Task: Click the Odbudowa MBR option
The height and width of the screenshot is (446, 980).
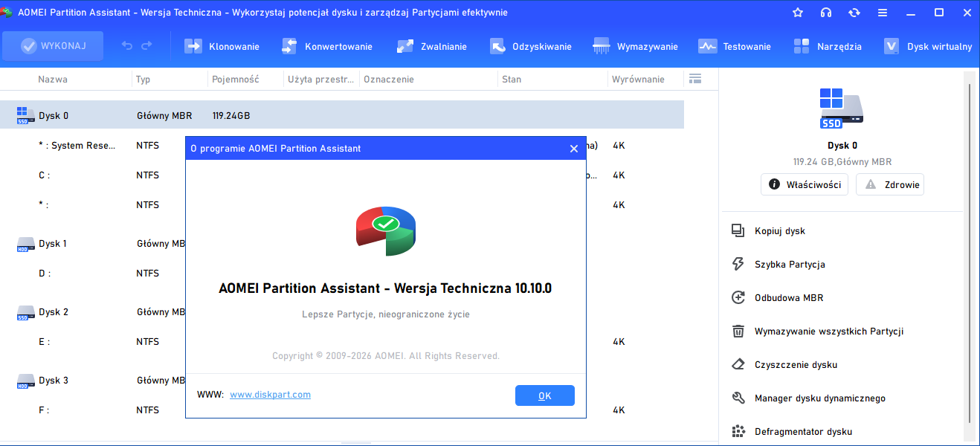Action: 777,298
